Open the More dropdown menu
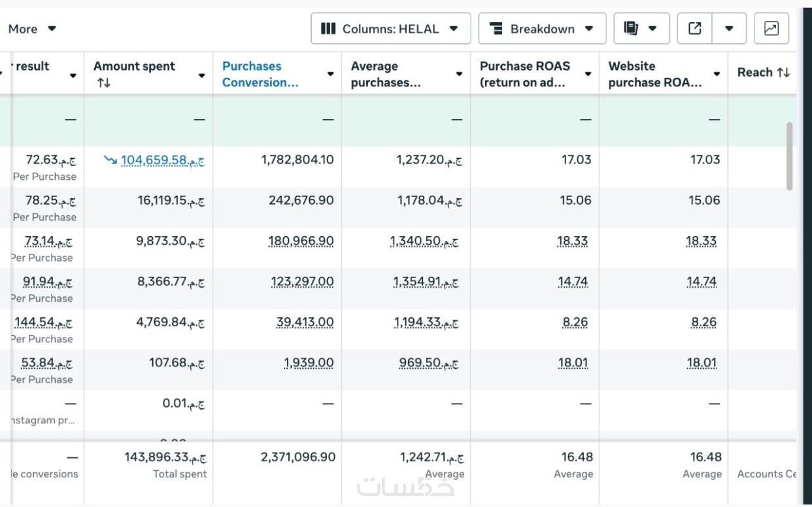Image resolution: width=812 pixels, height=507 pixels. coord(32,29)
